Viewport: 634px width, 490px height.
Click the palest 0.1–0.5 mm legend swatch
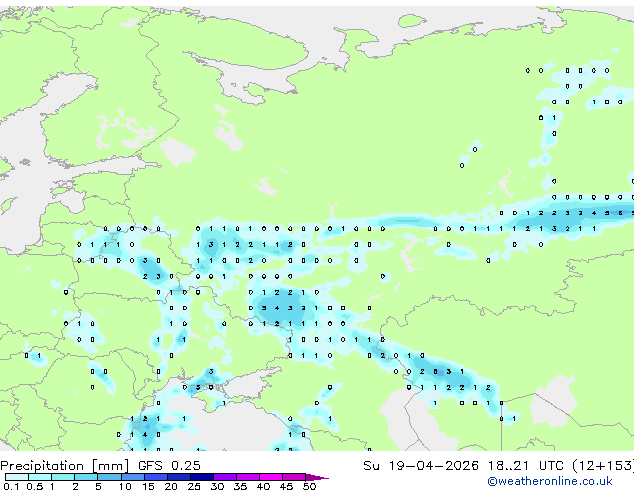[x=17, y=477]
